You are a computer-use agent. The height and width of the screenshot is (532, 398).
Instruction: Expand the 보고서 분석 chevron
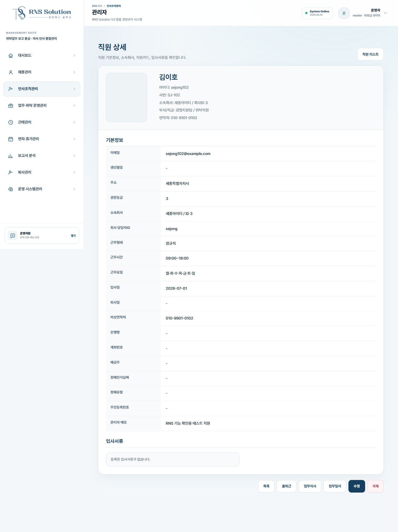tap(74, 156)
